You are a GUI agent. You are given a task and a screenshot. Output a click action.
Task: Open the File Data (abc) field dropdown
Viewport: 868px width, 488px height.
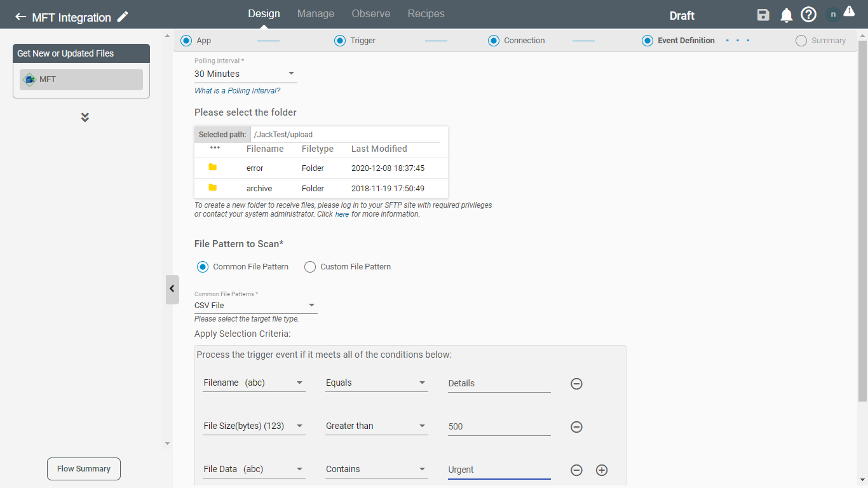tap(254, 470)
